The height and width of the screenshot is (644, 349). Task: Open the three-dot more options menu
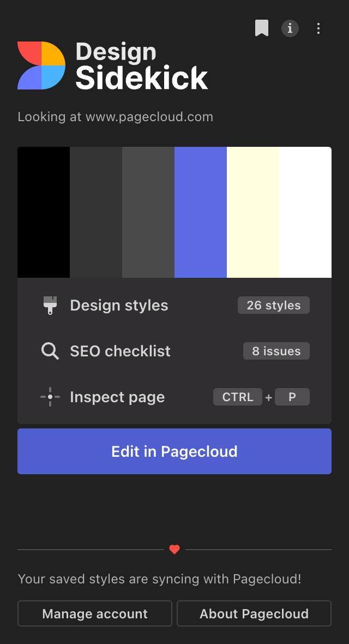[318, 28]
